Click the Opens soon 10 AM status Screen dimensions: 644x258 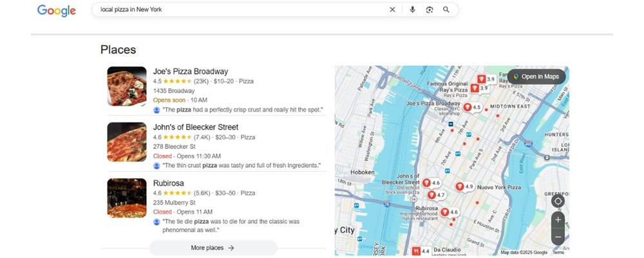(180, 100)
